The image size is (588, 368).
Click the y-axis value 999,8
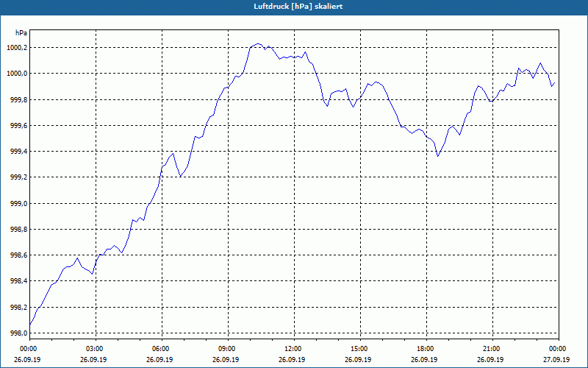click(x=18, y=100)
